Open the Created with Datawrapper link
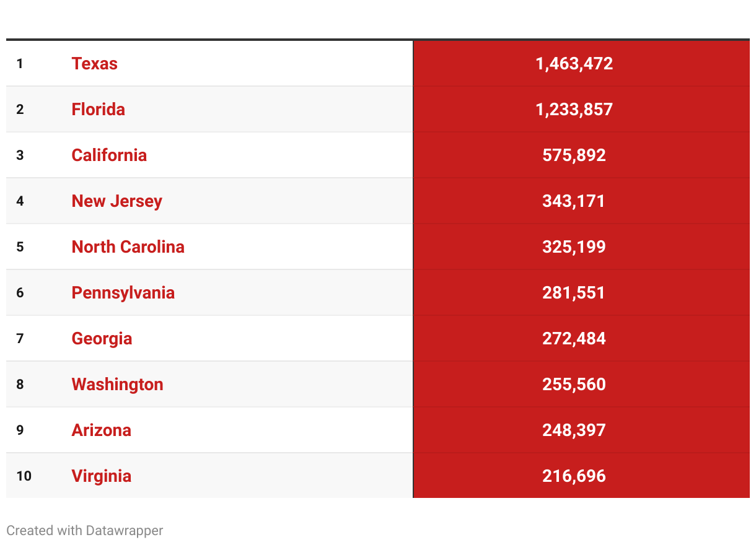Screen dimensions: 756x545 pyautogui.click(x=85, y=530)
